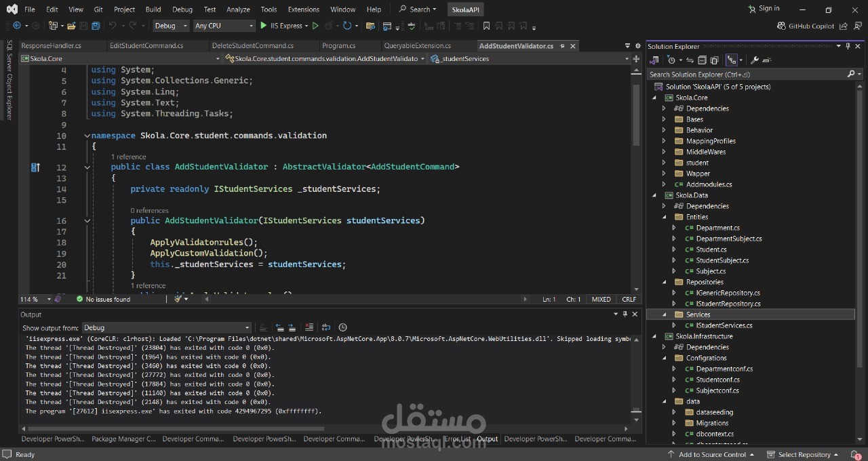Select dbcontext.cs in Solution Explorer

[715, 434]
